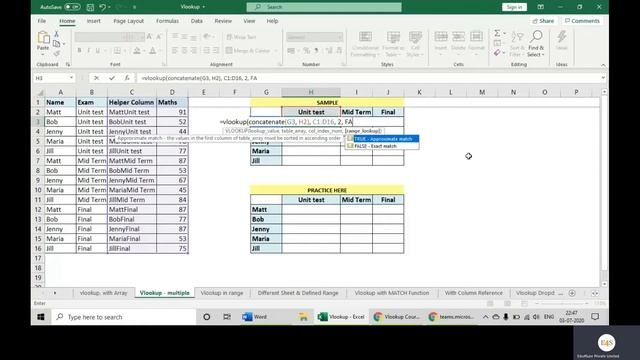Expand the formula bar chevron
Image resolution: width=640 pixels, height=360 pixels.
click(603, 78)
